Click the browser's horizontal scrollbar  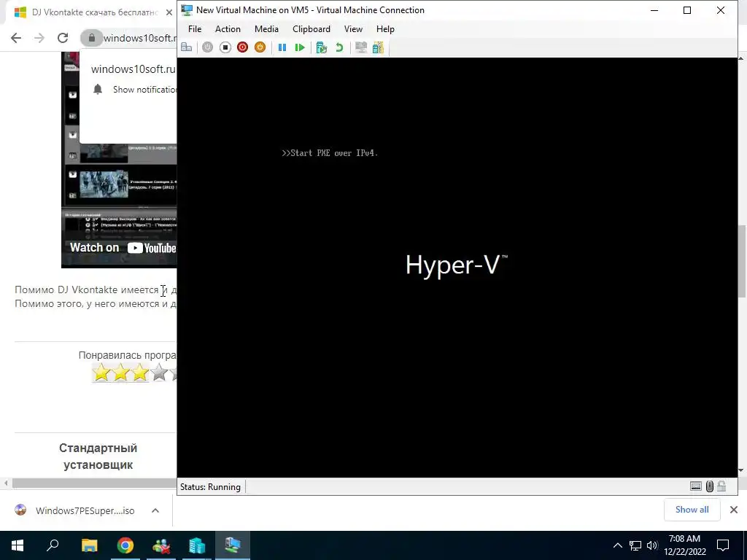click(x=94, y=483)
